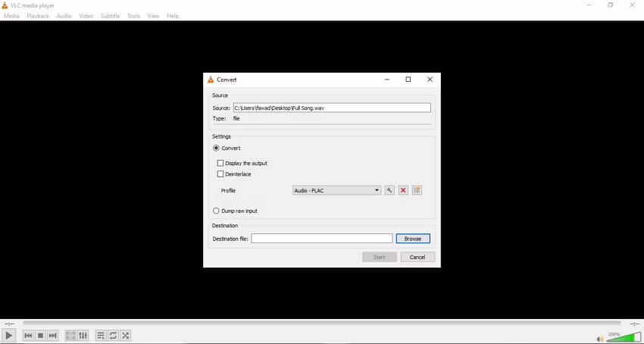
Task: Maximize the Convert dialog
Action: [408, 80]
